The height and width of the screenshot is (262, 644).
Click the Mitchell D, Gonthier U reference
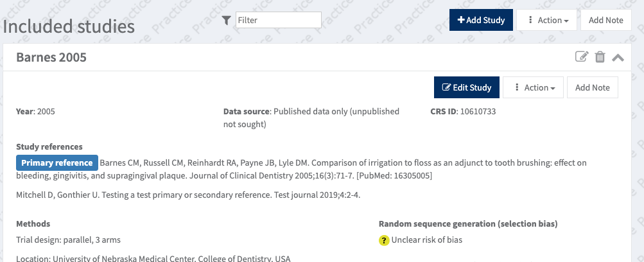point(187,195)
